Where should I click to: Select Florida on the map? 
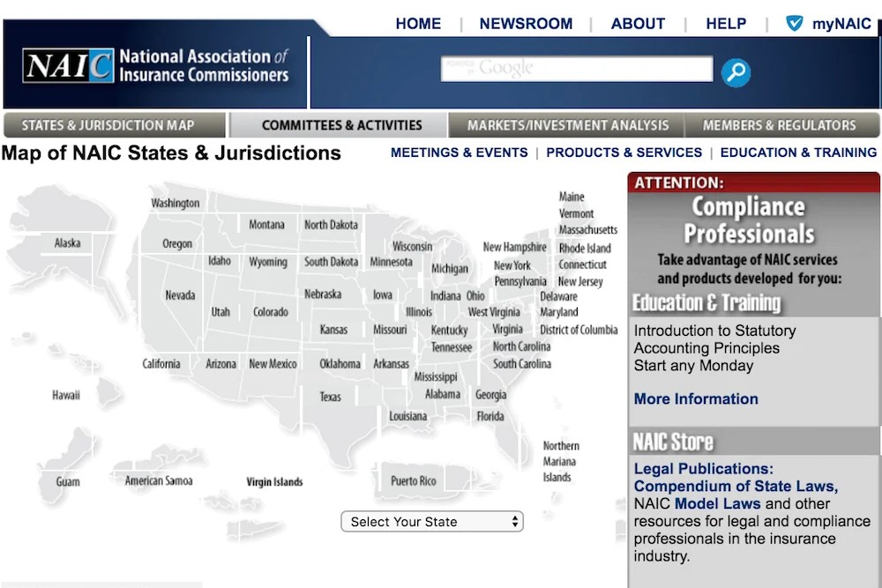pos(490,416)
